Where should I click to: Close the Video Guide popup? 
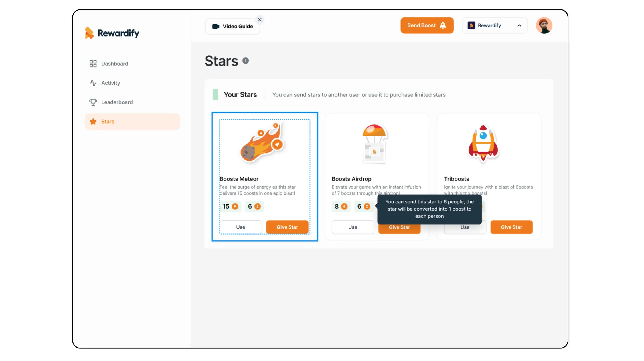click(260, 20)
